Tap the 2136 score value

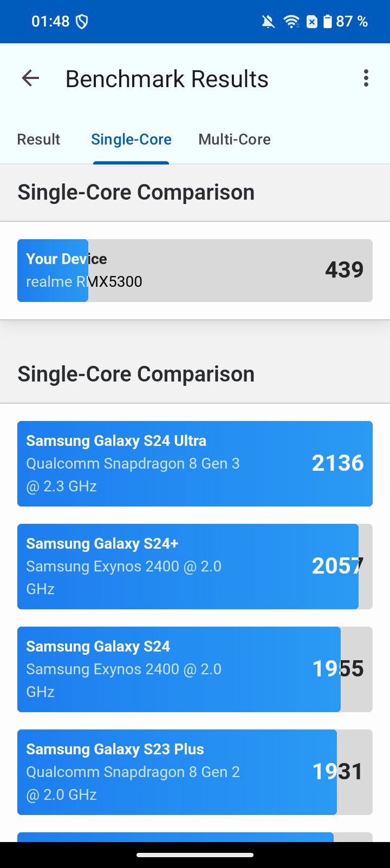337,463
